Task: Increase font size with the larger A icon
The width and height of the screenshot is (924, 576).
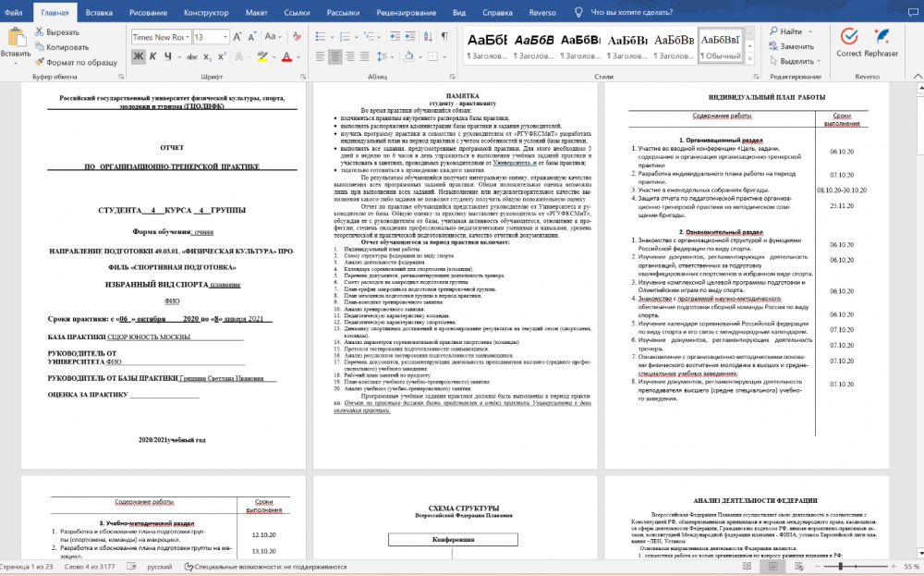Action: point(237,37)
